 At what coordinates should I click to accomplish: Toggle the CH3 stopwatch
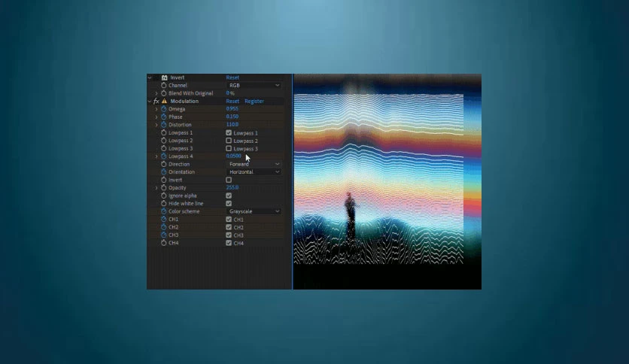[x=164, y=235]
